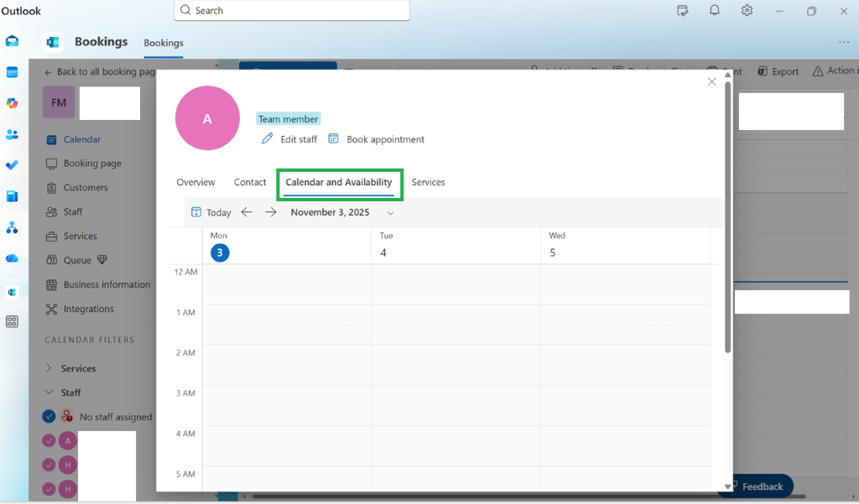Viewport: 859px width, 504px height.
Task: Toggle staff member H's calendar filter
Action: tap(48, 465)
